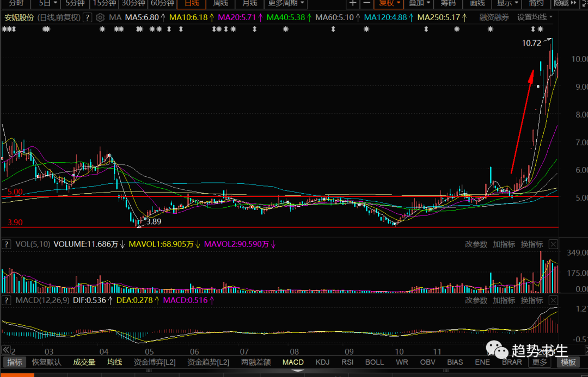The height and width of the screenshot is (377, 588).
Task: Select the KDJ indicator tab
Action: click(x=323, y=362)
